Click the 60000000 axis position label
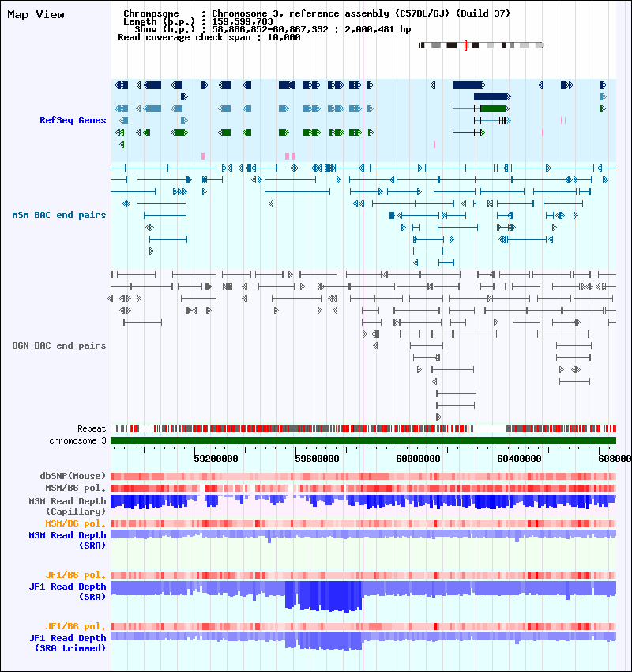 [419, 459]
